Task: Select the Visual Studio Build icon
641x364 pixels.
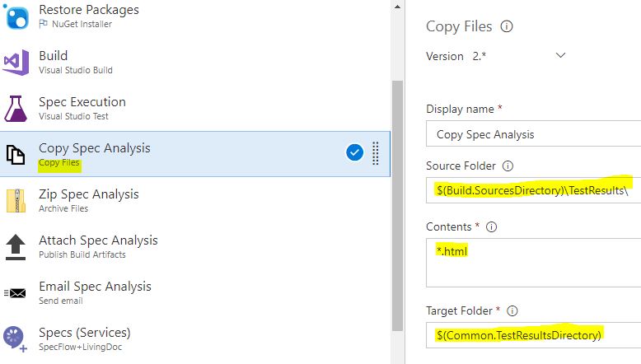Action: (x=16, y=63)
